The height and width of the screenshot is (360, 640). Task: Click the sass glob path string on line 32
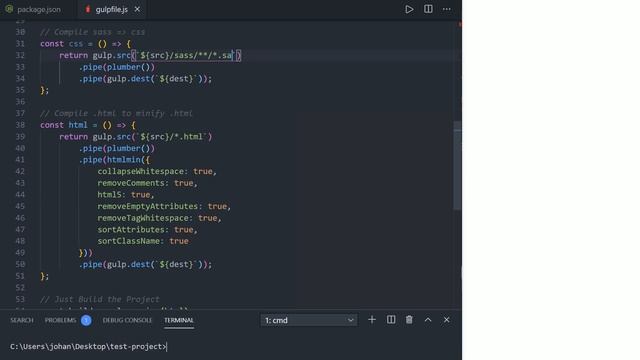[x=186, y=56]
